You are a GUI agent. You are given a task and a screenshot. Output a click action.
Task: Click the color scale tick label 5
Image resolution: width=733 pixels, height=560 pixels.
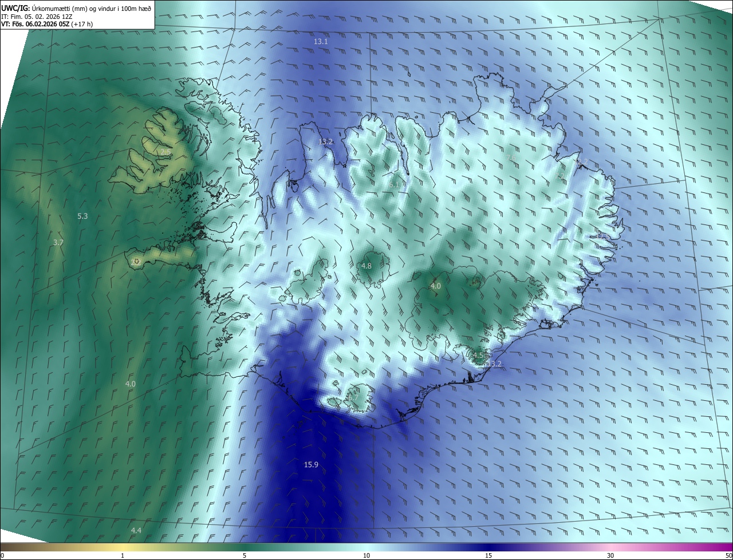(245, 555)
